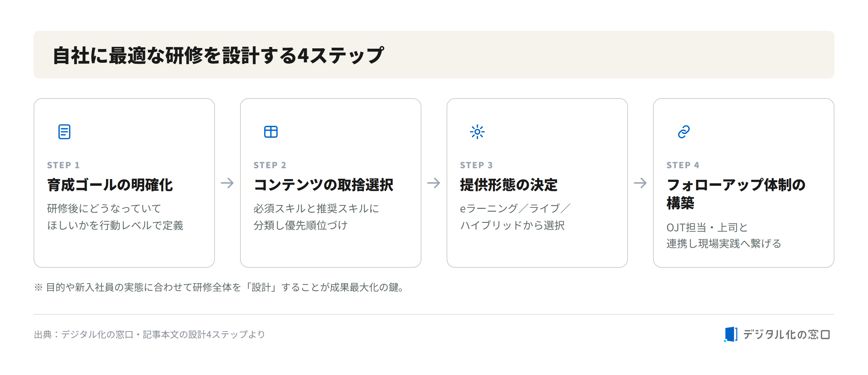Click the arrow between Step 1 and Step 2

pos(227,183)
